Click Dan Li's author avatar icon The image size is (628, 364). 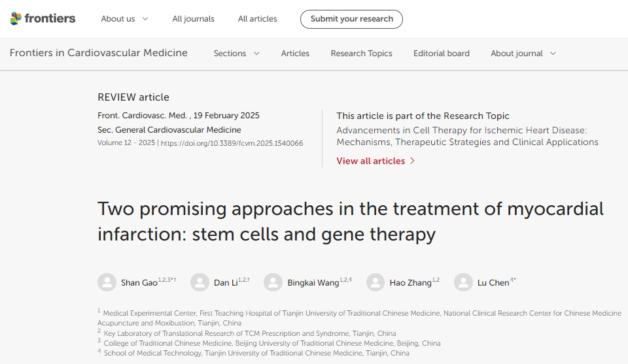[200, 282]
